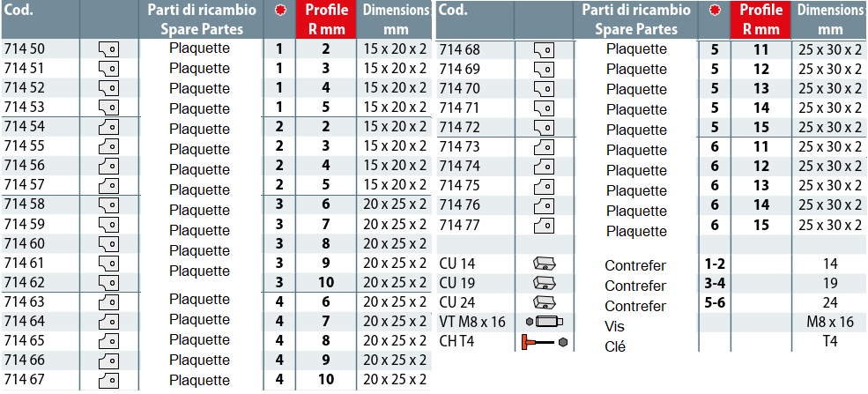
Task: Select the Vis label in the VT M8 x 16 row
Action: click(615, 326)
